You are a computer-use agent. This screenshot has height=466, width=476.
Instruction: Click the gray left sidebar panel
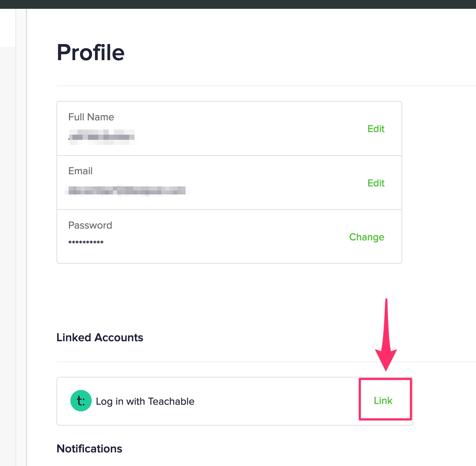8,256
